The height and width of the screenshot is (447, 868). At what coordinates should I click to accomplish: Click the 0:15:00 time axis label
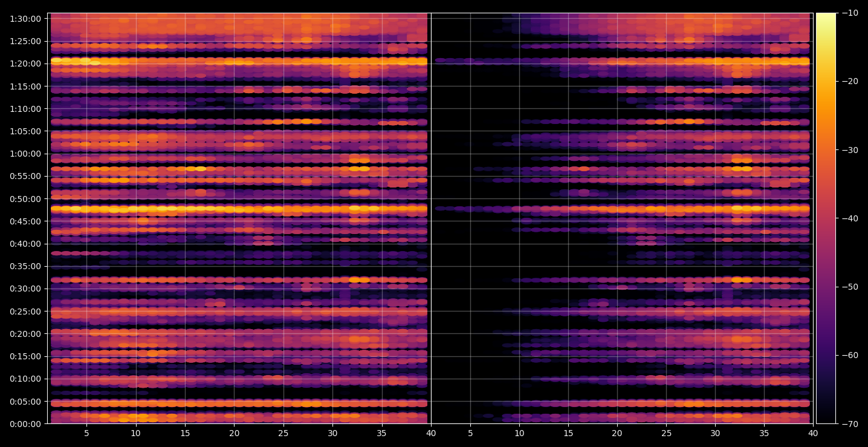(26, 356)
